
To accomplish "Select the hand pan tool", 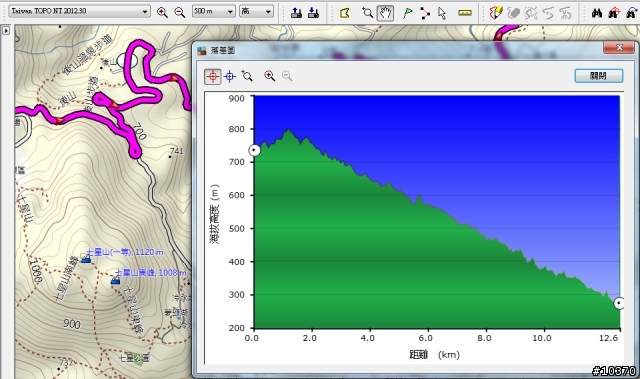I will click(x=385, y=13).
